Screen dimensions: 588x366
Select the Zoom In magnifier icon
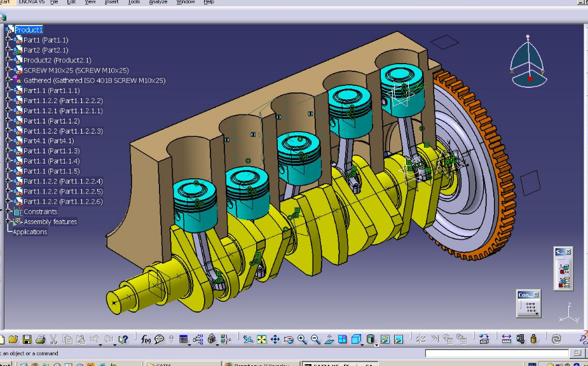[302, 340]
